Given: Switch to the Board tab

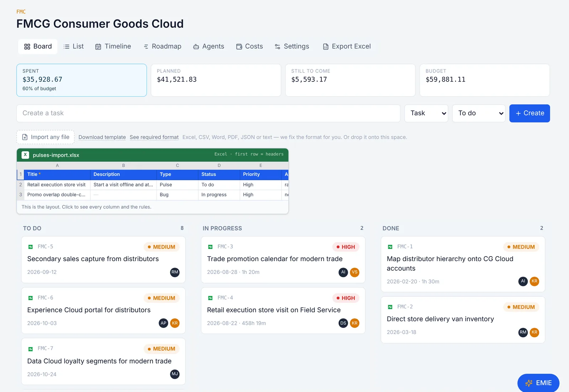Looking at the screenshot, I should coord(38,47).
